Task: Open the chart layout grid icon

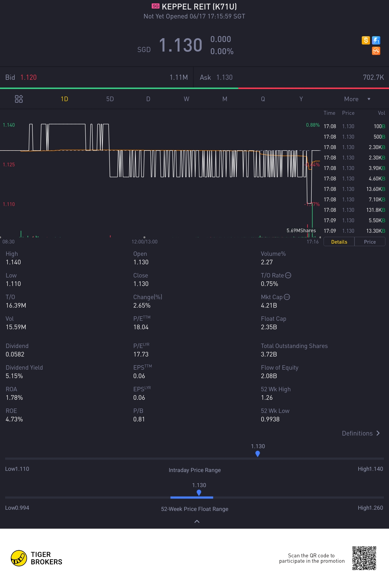Action: coord(19,99)
